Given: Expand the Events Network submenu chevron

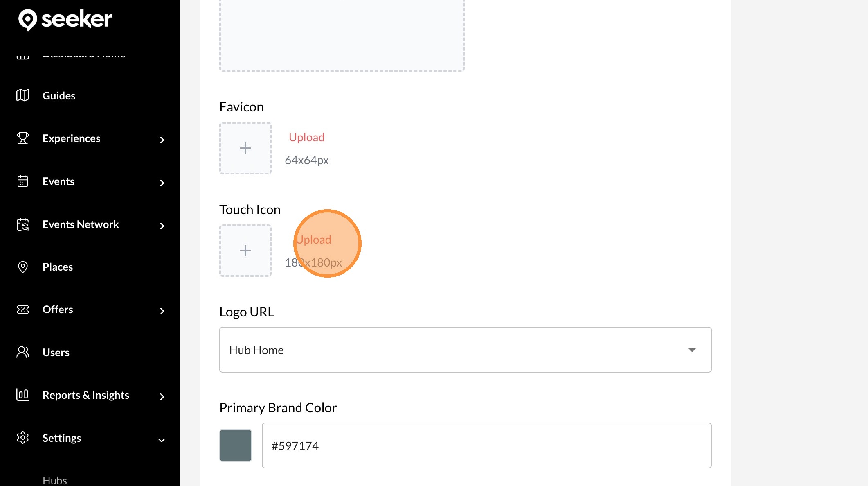Looking at the screenshot, I should point(162,226).
